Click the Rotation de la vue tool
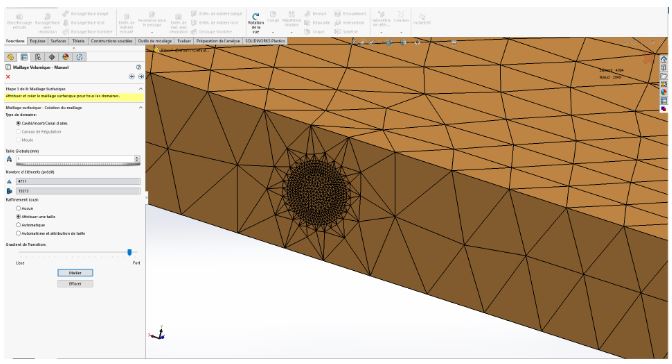Viewport: 672px width, 364px height. click(x=256, y=22)
